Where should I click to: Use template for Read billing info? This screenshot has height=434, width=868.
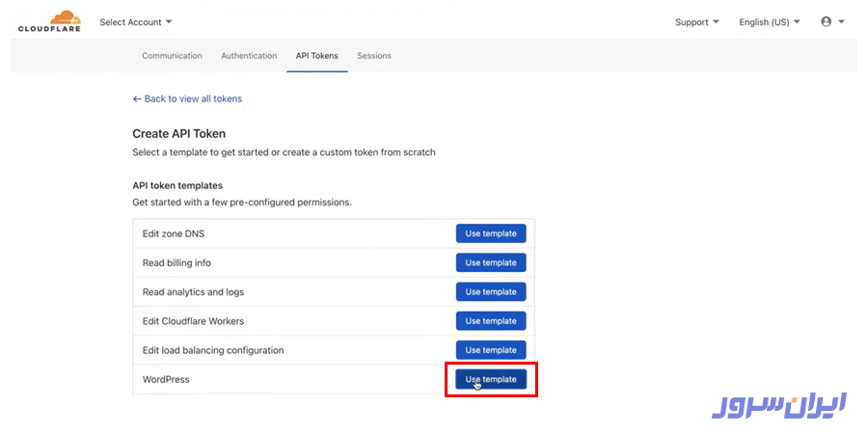point(491,262)
